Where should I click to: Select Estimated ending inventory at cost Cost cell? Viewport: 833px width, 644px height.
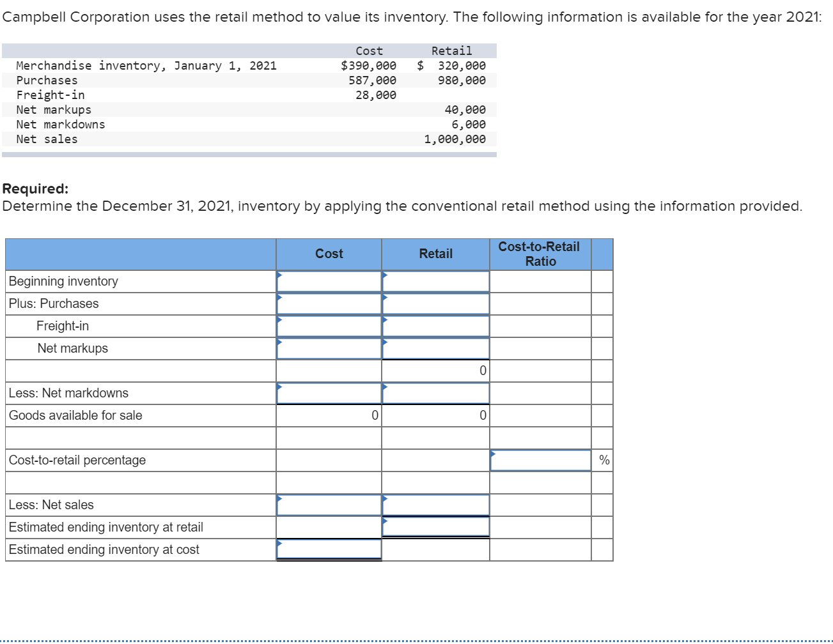329,549
